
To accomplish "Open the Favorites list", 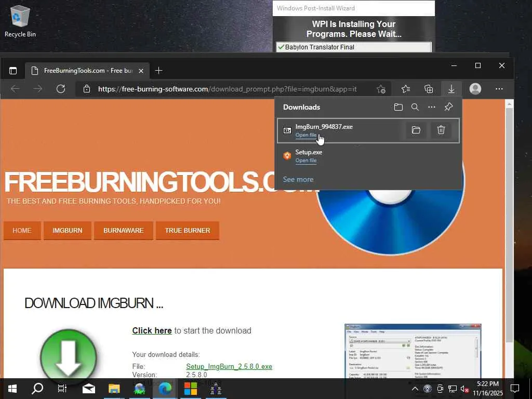I will [405, 89].
